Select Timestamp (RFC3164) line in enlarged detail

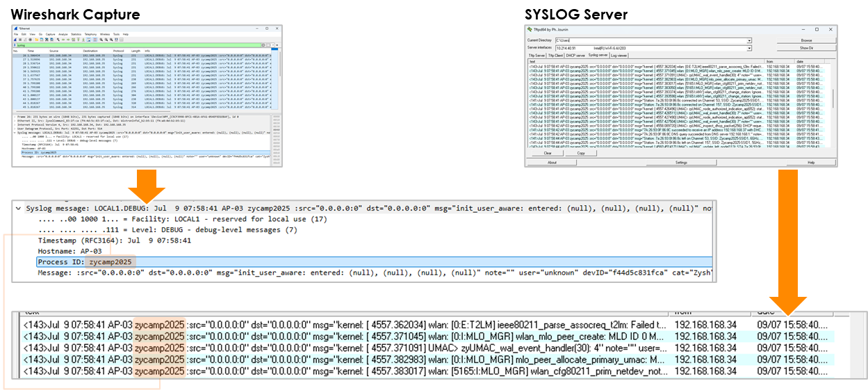click(x=114, y=240)
